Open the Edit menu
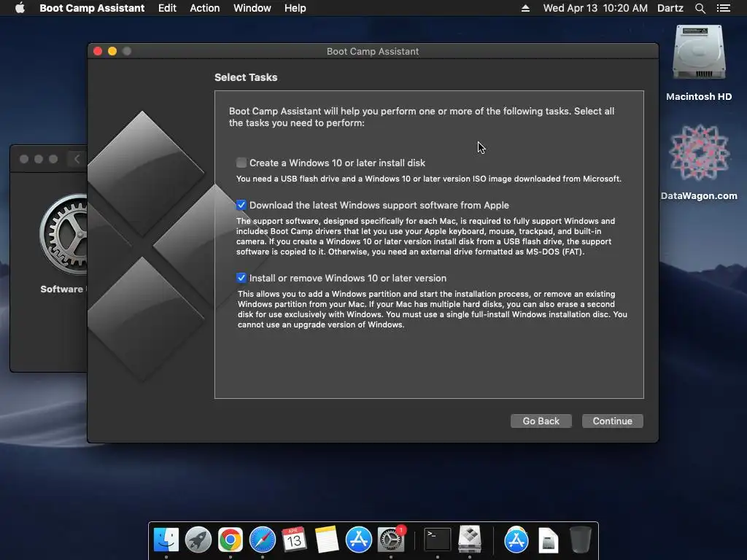The width and height of the screenshot is (747, 560). pyautogui.click(x=167, y=8)
